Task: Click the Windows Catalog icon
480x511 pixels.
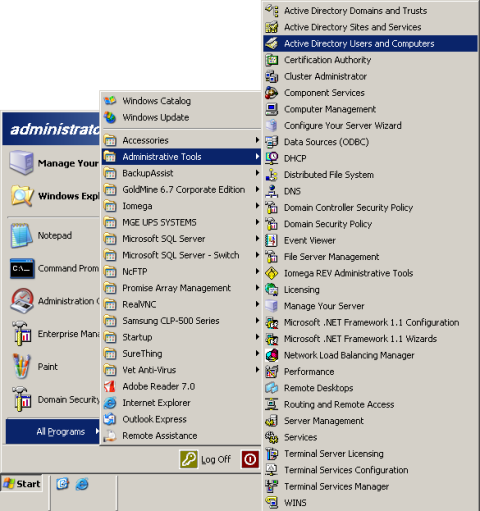Action: click(110, 101)
